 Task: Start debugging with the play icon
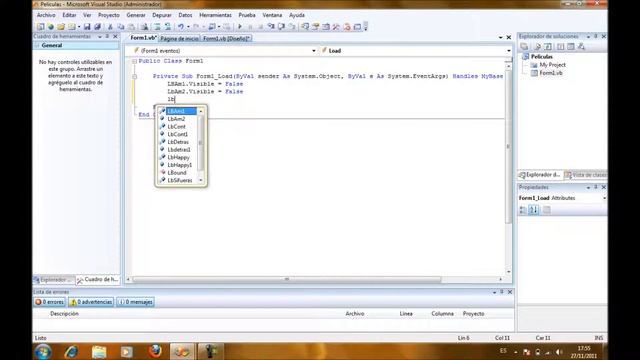(x=240, y=27)
